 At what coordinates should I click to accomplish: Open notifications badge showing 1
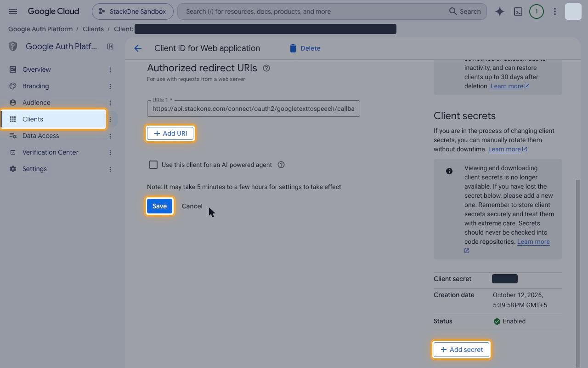[x=537, y=11]
